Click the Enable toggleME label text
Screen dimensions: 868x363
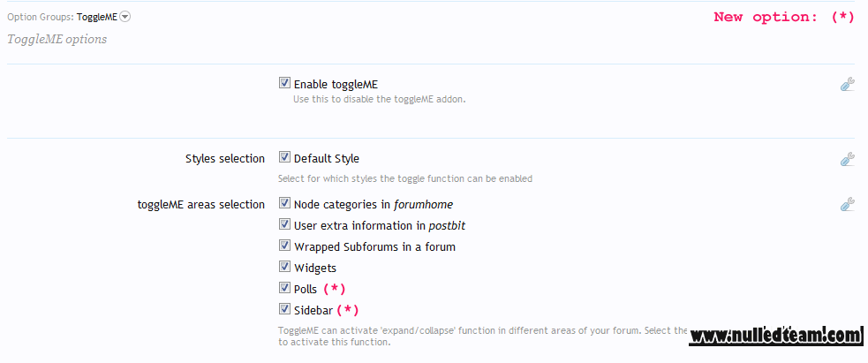[336, 85]
